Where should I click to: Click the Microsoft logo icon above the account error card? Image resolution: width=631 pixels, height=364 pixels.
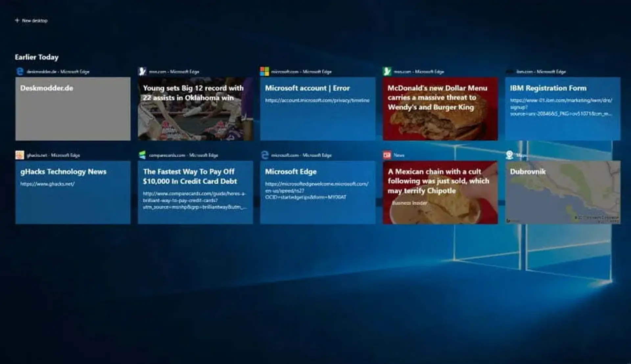pos(265,71)
